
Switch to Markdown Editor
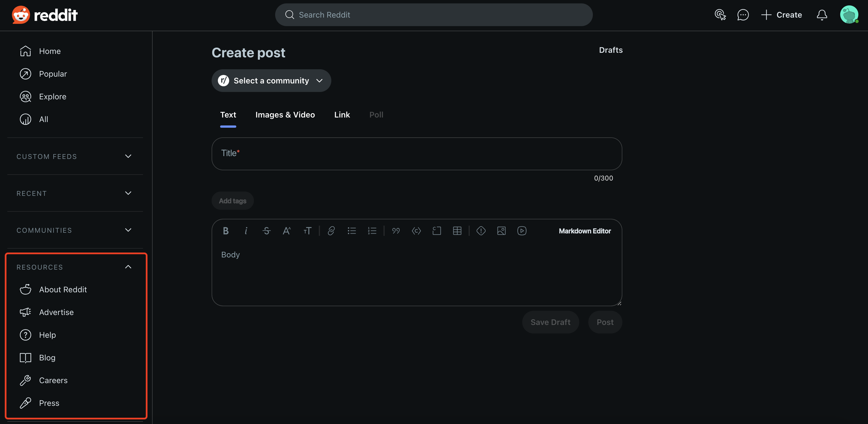[584, 231]
